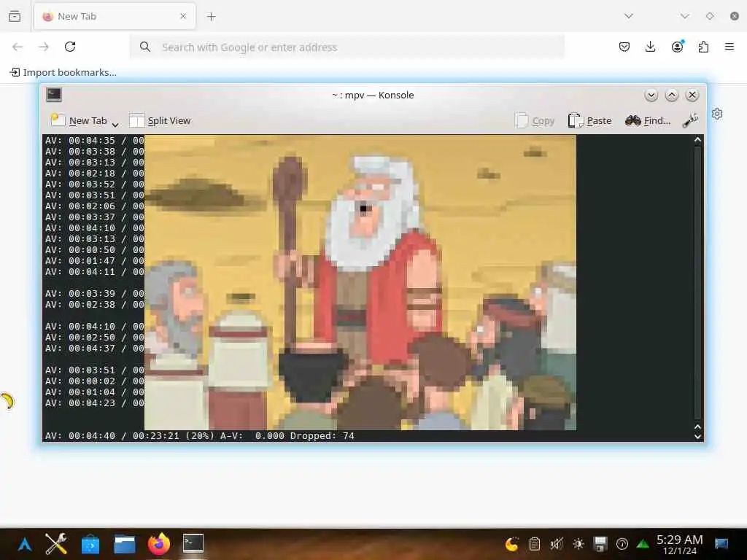Open updates notifier tray icon
Image resolution: width=747 pixels, height=560 pixels.
[x=622, y=544]
